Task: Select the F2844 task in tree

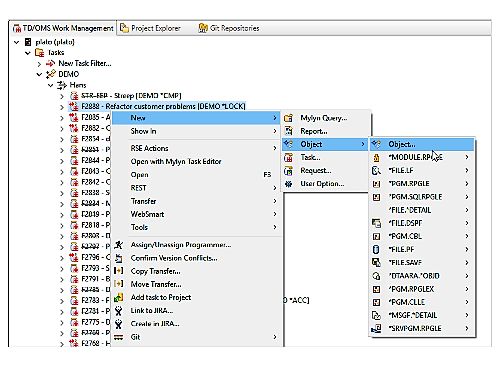Action: [95, 160]
